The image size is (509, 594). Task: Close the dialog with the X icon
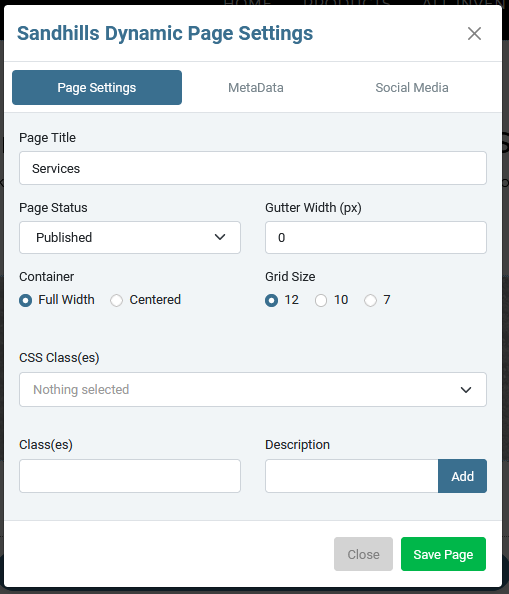tap(474, 34)
